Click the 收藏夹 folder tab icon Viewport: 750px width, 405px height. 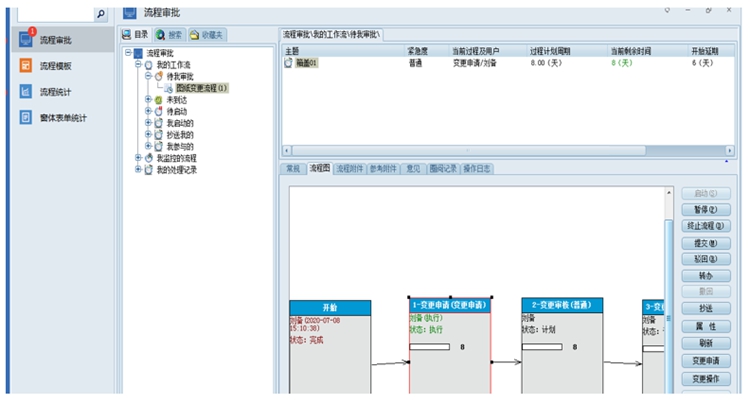pos(194,34)
